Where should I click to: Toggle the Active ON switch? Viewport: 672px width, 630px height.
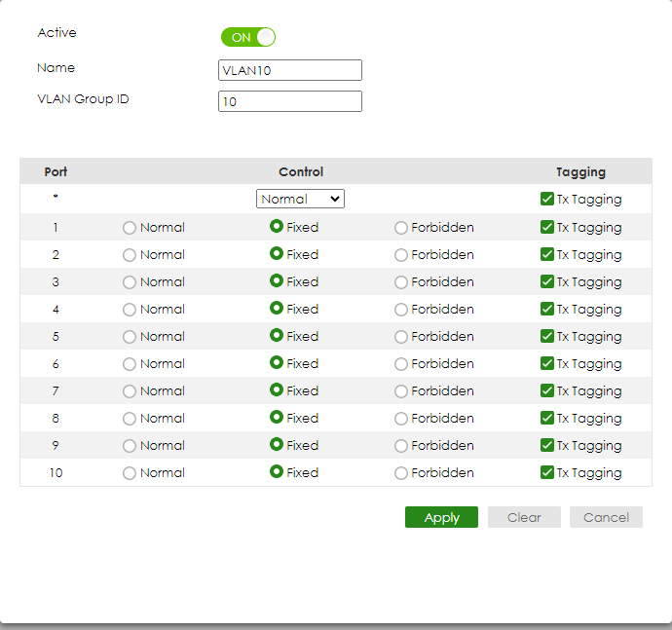pyautogui.click(x=248, y=37)
